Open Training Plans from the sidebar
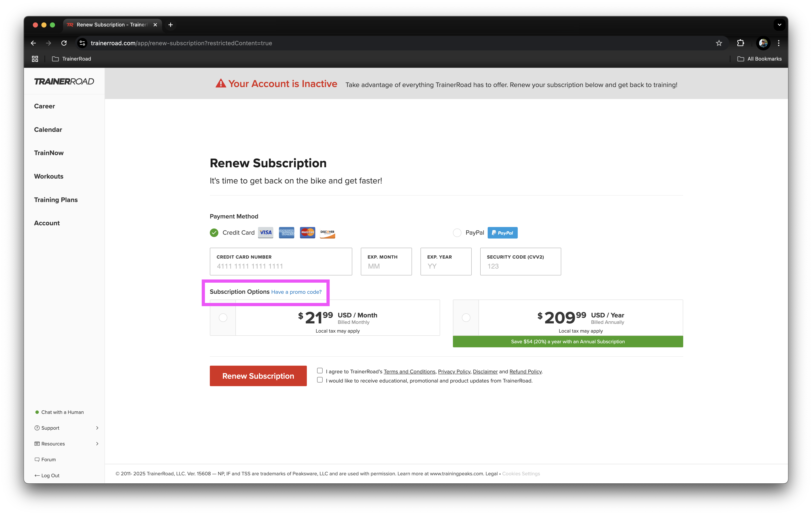 pos(56,200)
